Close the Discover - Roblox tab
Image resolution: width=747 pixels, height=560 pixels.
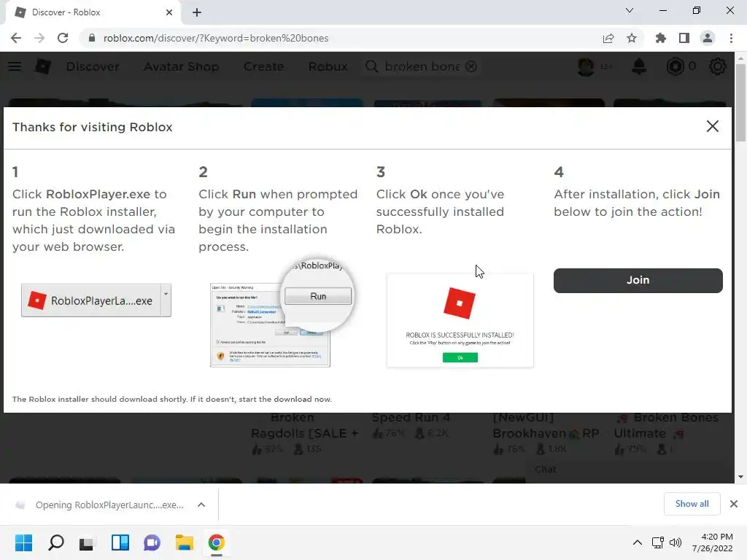169,12
